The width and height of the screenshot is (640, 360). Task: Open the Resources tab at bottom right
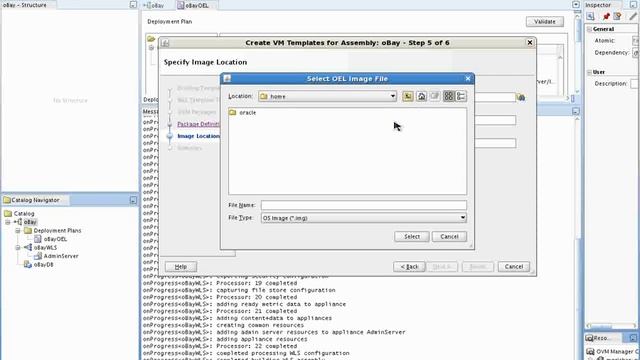pyautogui.click(x=599, y=338)
